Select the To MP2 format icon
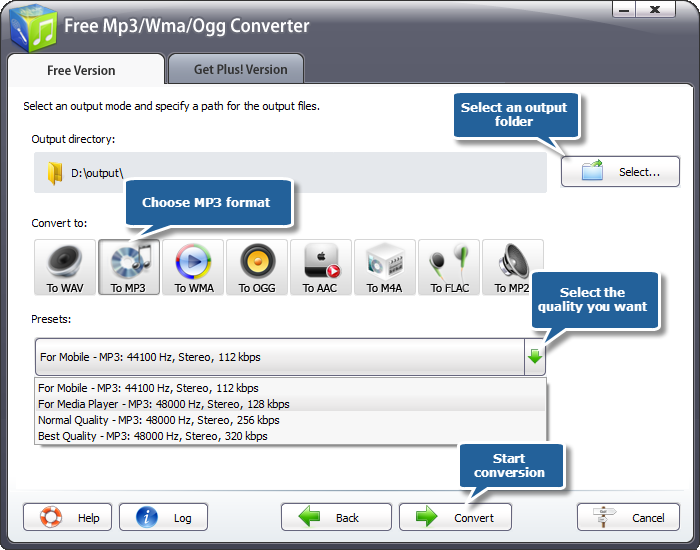Image resolution: width=700 pixels, height=550 pixels. click(512, 267)
